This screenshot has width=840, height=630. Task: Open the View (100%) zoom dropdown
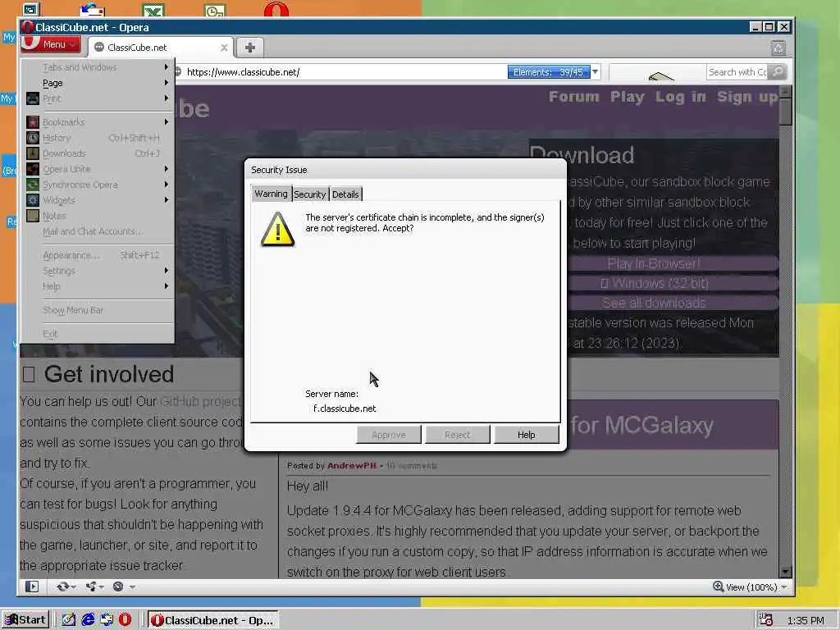pos(750,587)
